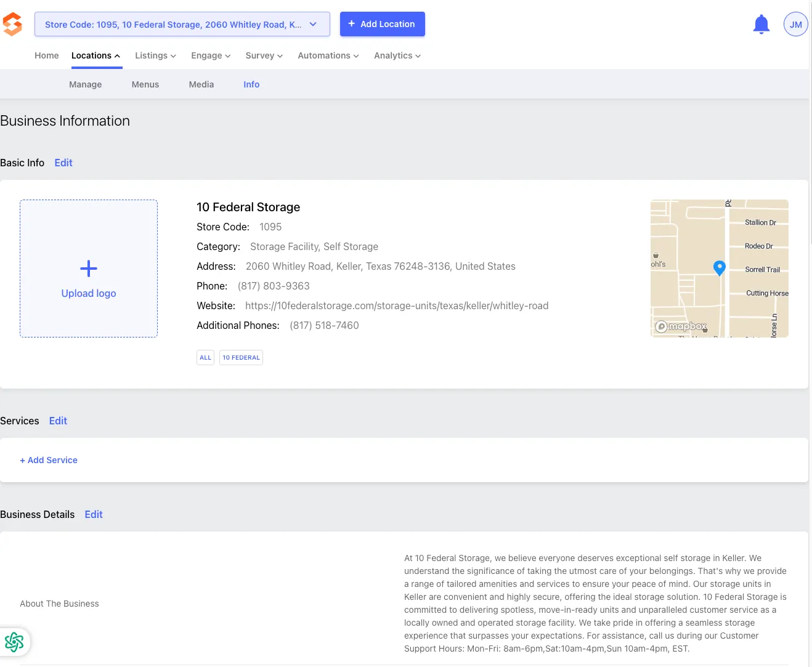Switch to the Menus tab
Screen dimensions: 812x667
pos(145,84)
